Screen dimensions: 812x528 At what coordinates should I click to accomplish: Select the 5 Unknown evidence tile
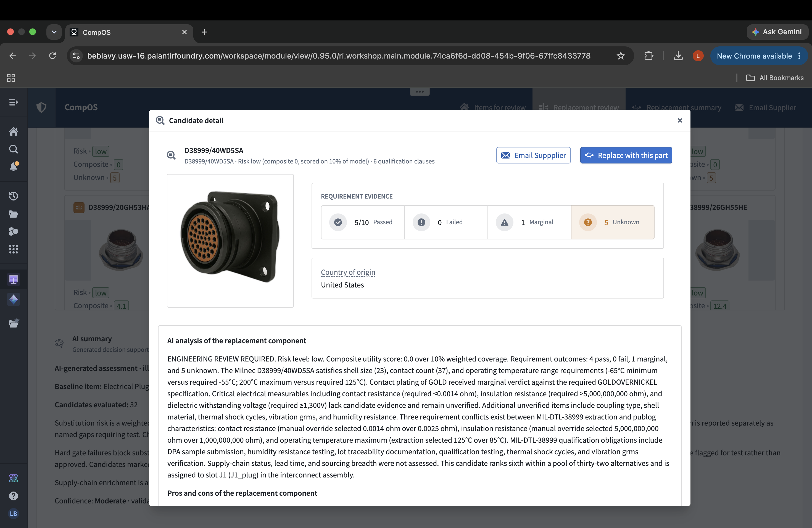click(x=612, y=222)
